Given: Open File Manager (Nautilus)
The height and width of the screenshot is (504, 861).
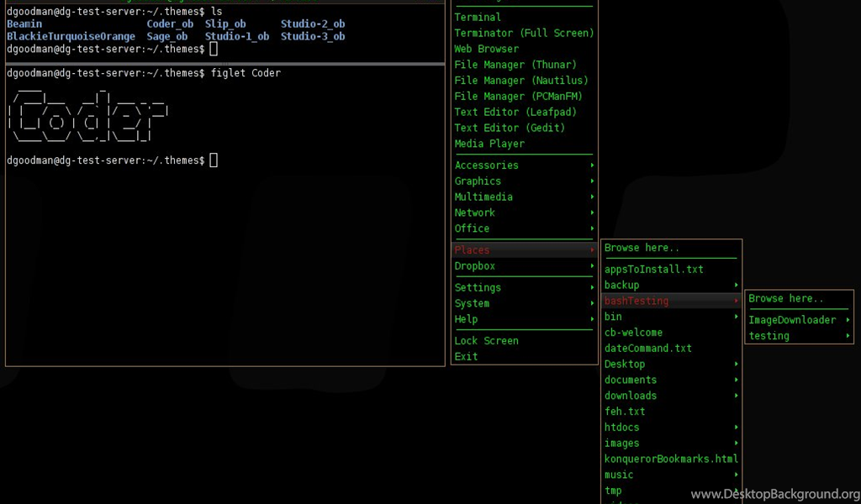Looking at the screenshot, I should pyautogui.click(x=524, y=81).
